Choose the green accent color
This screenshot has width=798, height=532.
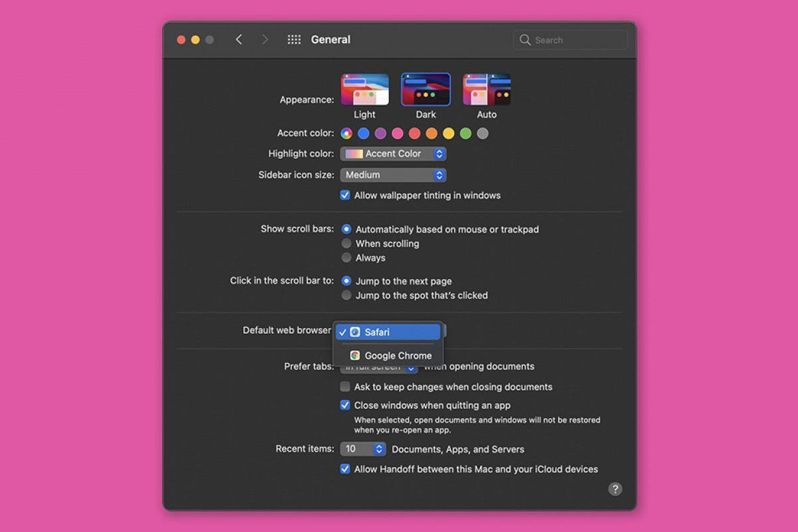click(465, 133)
